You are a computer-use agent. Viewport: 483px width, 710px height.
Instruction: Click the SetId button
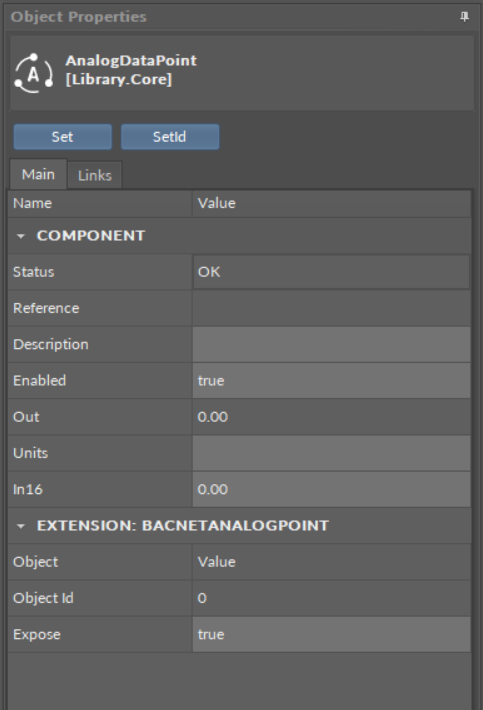click(170, 137)
